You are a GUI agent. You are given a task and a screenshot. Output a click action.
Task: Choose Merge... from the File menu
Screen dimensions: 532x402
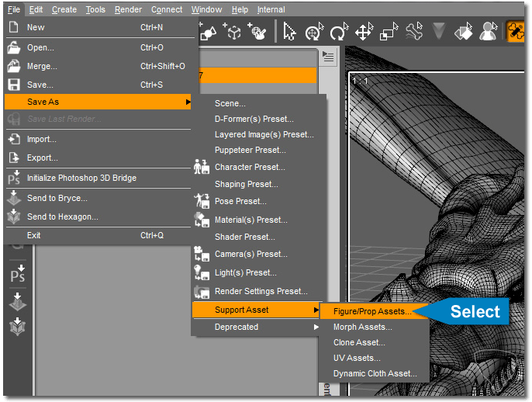(x=98, y=66)
